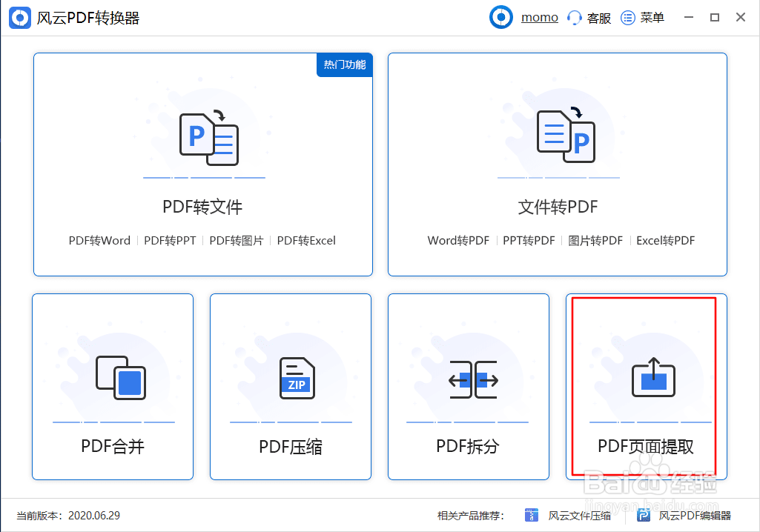Screen dimensions: 760x532
Task: Open the 风云PDF编辑器 recommendation link
Action: (x=695, y=516)
